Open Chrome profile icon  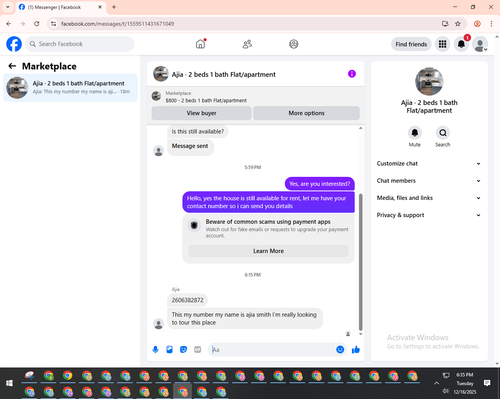tap(477, 24)
